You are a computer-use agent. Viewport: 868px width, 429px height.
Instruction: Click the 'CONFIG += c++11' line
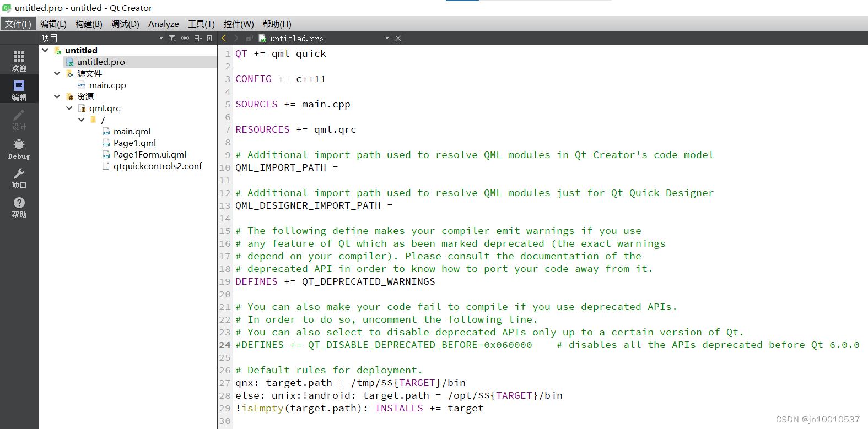coord(281,79)
